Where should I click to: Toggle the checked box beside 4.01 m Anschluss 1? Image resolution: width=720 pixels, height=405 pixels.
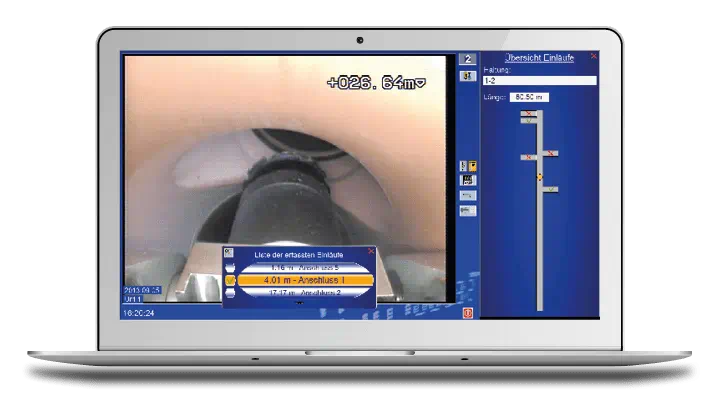coord(230,280)
